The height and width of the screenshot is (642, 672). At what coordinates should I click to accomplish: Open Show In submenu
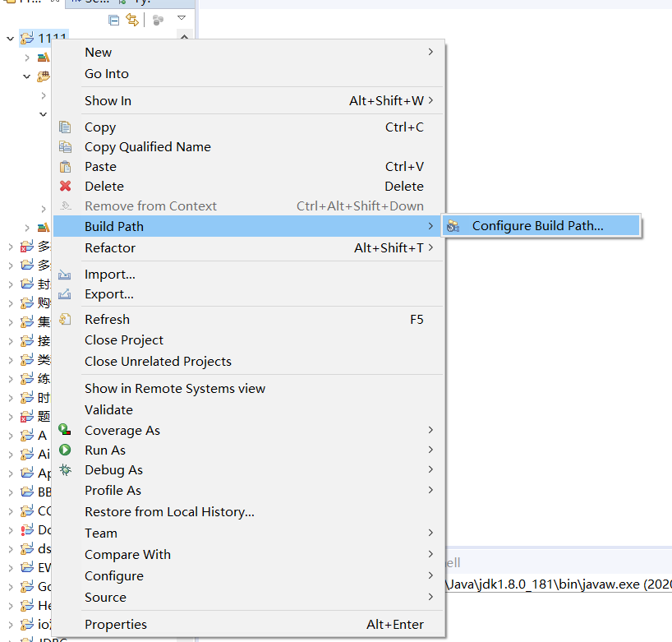pos(249,101)
